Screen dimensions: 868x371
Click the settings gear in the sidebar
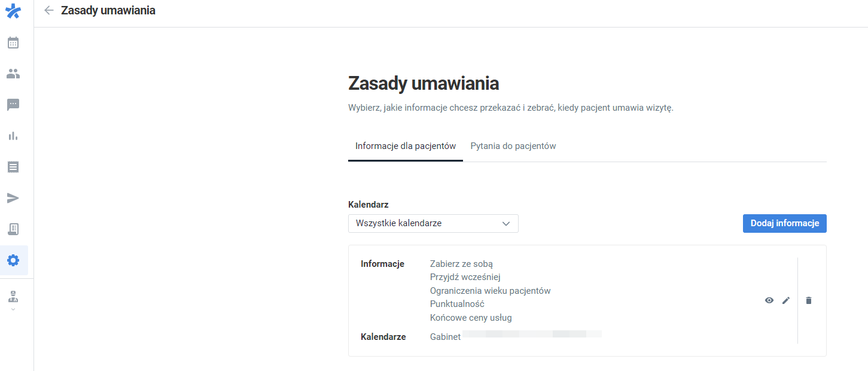13,260
